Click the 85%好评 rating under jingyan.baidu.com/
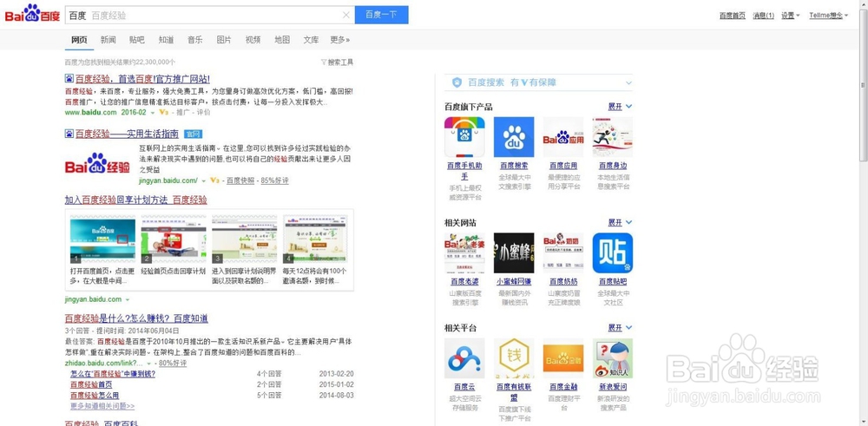 [x=274, y=181]
